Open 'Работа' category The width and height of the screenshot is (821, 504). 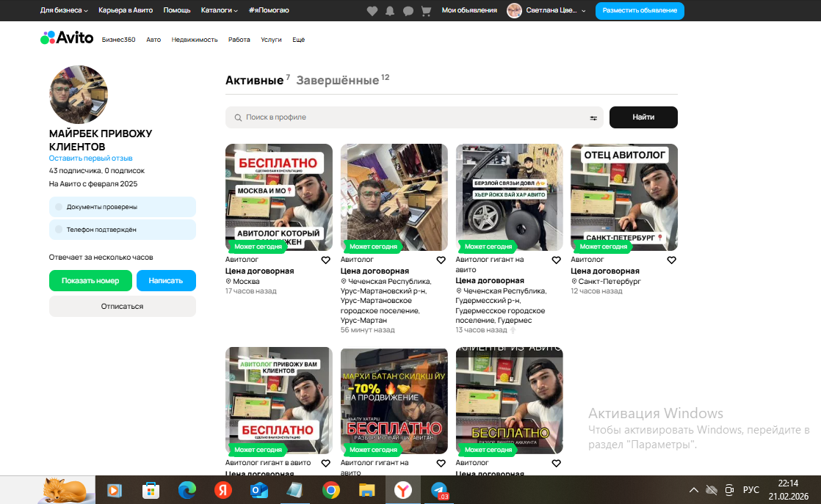[239, 40]
